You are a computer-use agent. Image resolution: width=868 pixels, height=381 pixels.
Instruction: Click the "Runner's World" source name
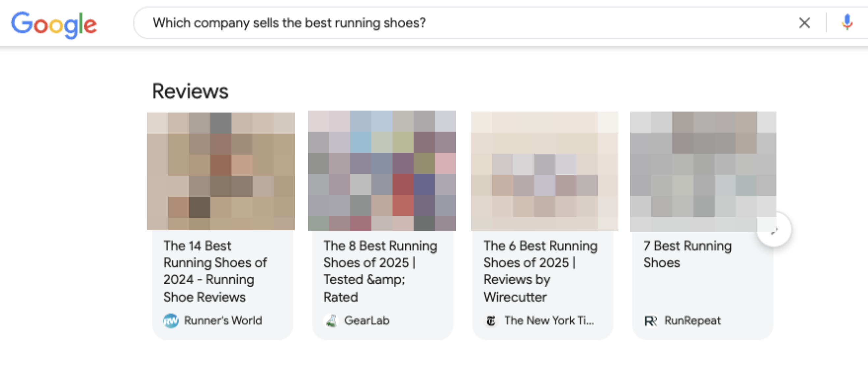click(223, 321)
